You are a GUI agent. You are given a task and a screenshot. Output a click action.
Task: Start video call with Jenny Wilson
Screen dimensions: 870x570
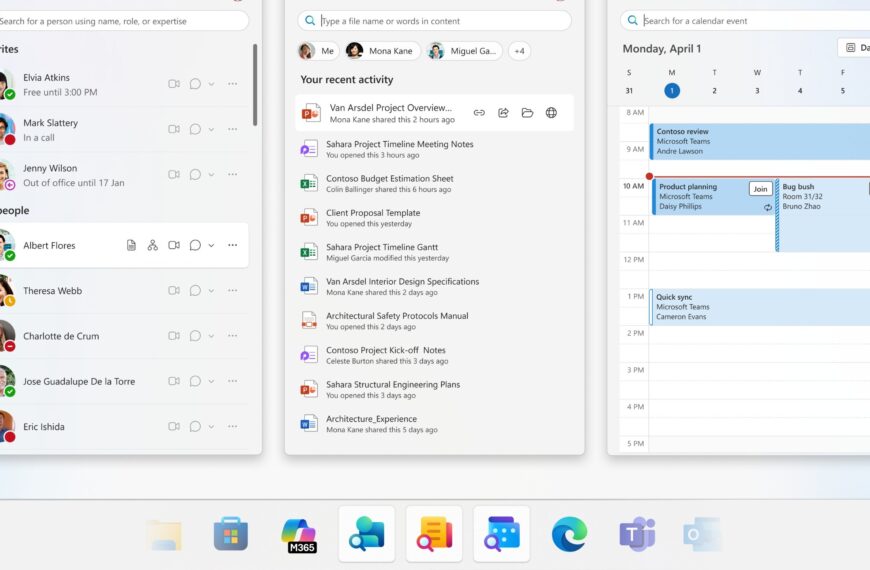pos(174,175)
